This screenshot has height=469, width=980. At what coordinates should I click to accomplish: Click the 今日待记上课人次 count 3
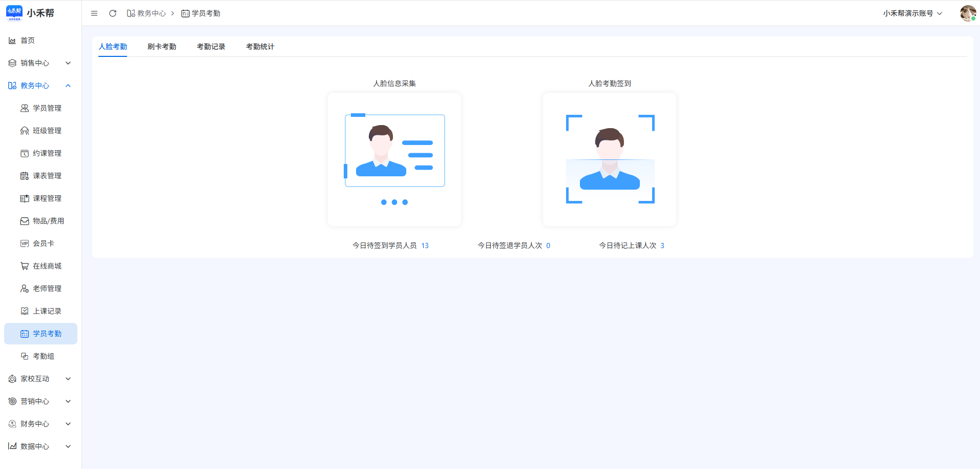(662, 246)
